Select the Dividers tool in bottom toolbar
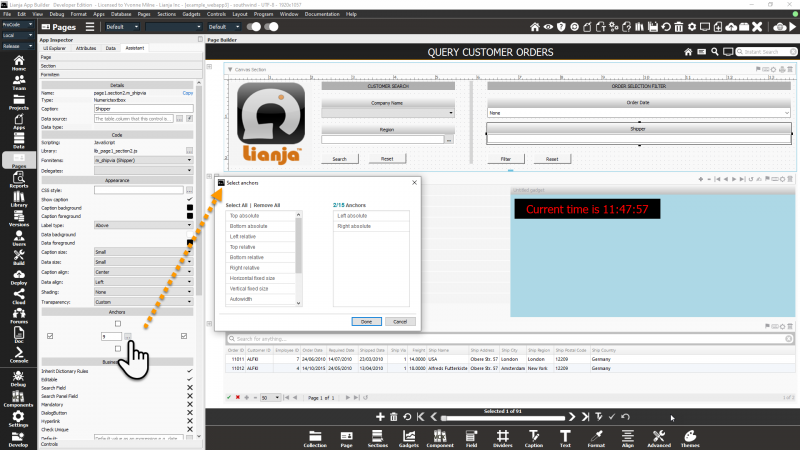Screen dimensions: 800x450 click(502, 436)
